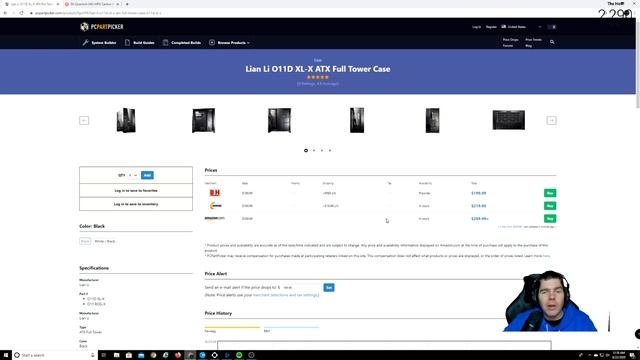The width and height of the screenshot is (640, 360).
Task: Select the third carousel page dot
Action: point(322,151)
